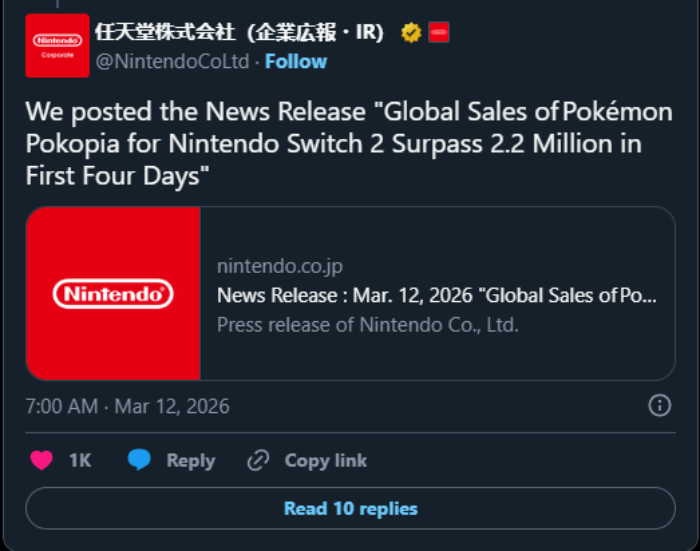The width and height of the screenshot is (700, 551).
Task: Click the gold verified badge
Action: [x=411, y=32]
